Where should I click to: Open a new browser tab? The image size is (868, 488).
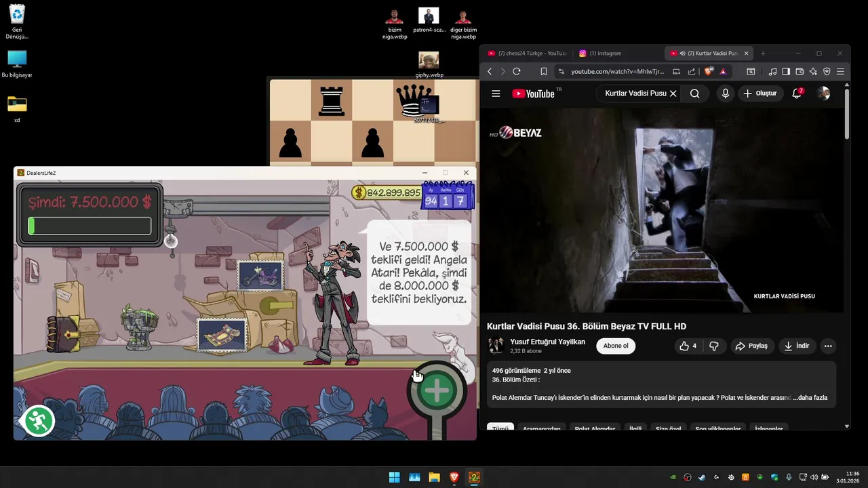(763, 53)
